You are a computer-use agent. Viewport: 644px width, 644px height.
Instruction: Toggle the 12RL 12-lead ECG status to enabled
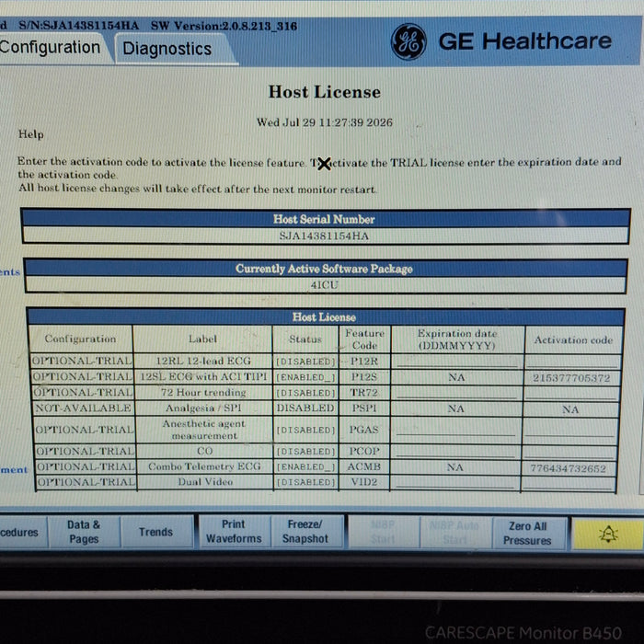(x=305, y=362)
